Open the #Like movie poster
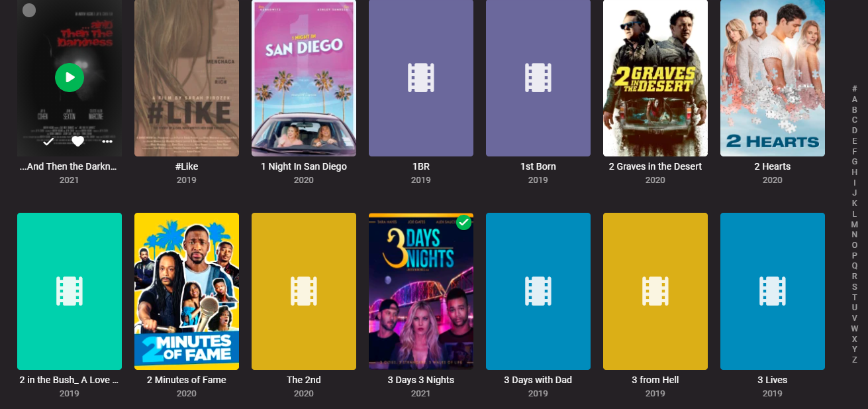Image resolution: width=868 pixels, height=409 pixels. click(187, 78)
